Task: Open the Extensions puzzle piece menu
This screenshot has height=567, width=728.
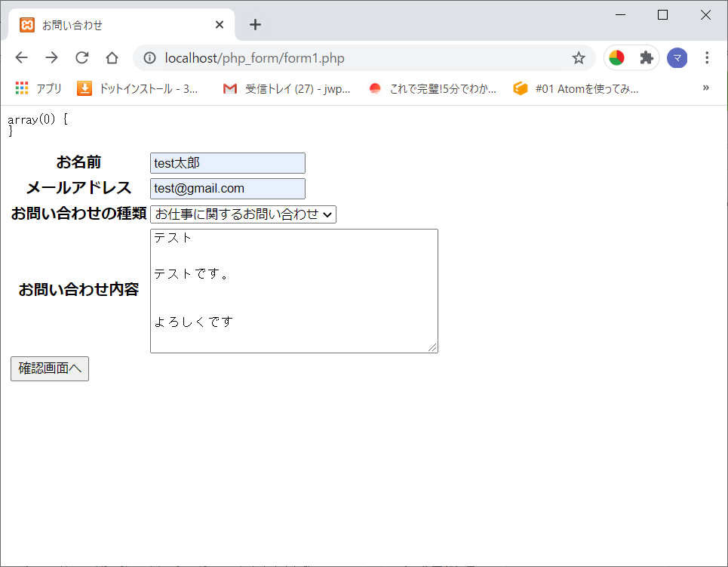Action: (647, 57)
